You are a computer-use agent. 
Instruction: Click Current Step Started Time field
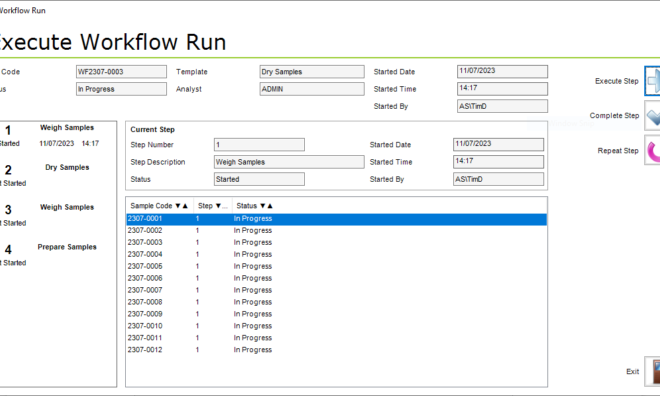click(x=498, y=162)
